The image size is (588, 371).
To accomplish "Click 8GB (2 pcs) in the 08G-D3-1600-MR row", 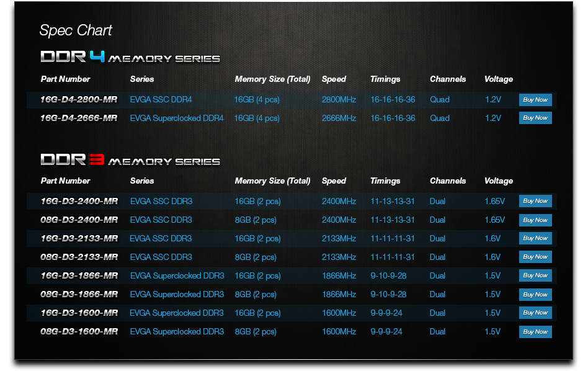I will [256, 332].
